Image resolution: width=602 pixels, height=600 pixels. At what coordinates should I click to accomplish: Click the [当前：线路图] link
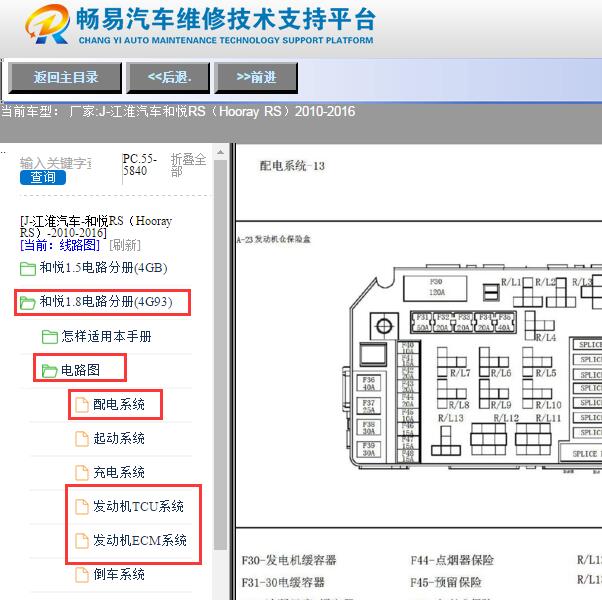click(60, 245)
